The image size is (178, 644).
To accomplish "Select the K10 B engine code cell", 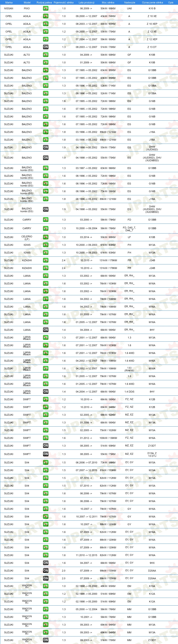I will (152, 8).
